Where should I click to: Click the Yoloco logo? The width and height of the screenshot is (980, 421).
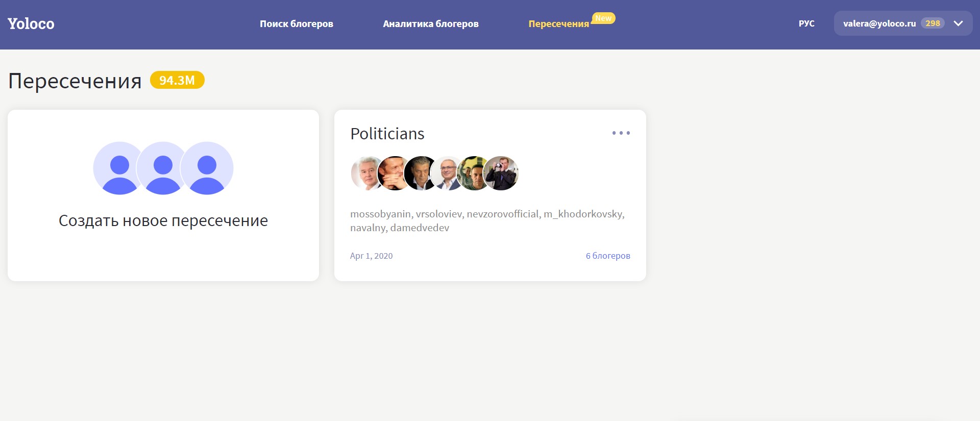click(31, 23)
